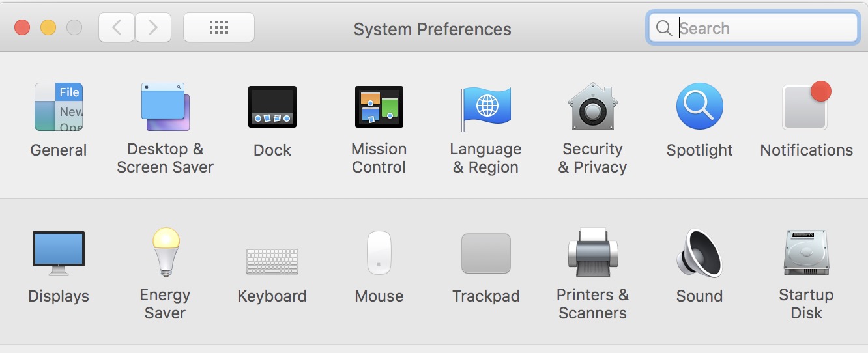Click the Show All grid button
The width and height of the screenshot is (868, 353).
[219, 27]
